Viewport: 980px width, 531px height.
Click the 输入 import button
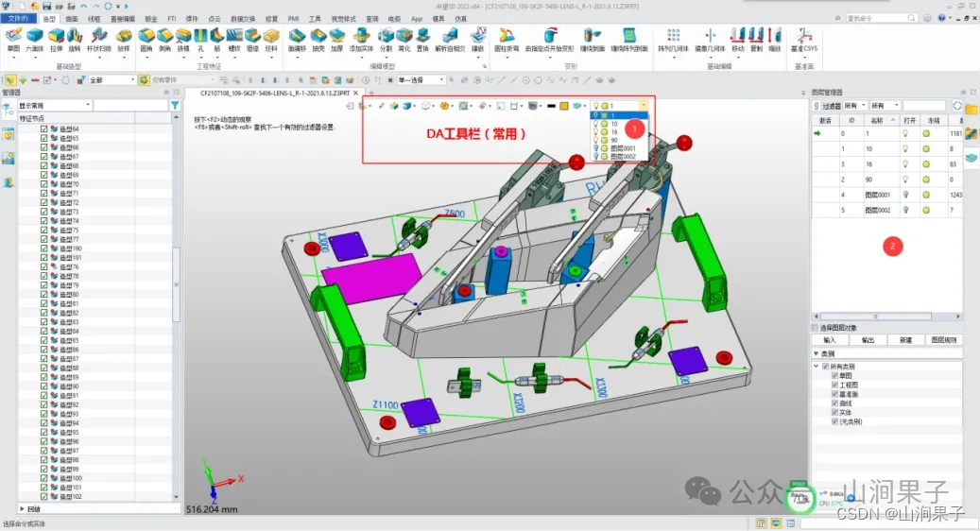click(830, 340)
